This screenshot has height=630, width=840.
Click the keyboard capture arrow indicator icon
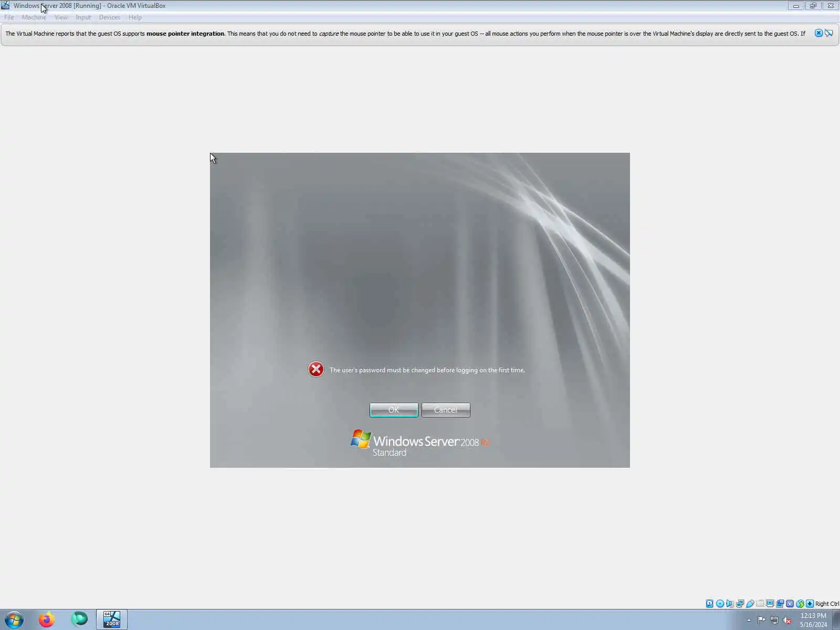click(x=810, y=604)
